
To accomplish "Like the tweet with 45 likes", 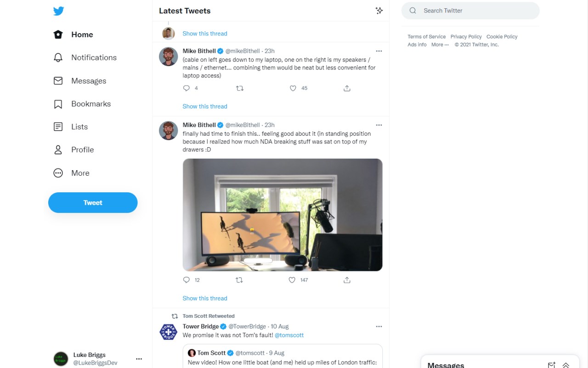I will coord(293,88).
